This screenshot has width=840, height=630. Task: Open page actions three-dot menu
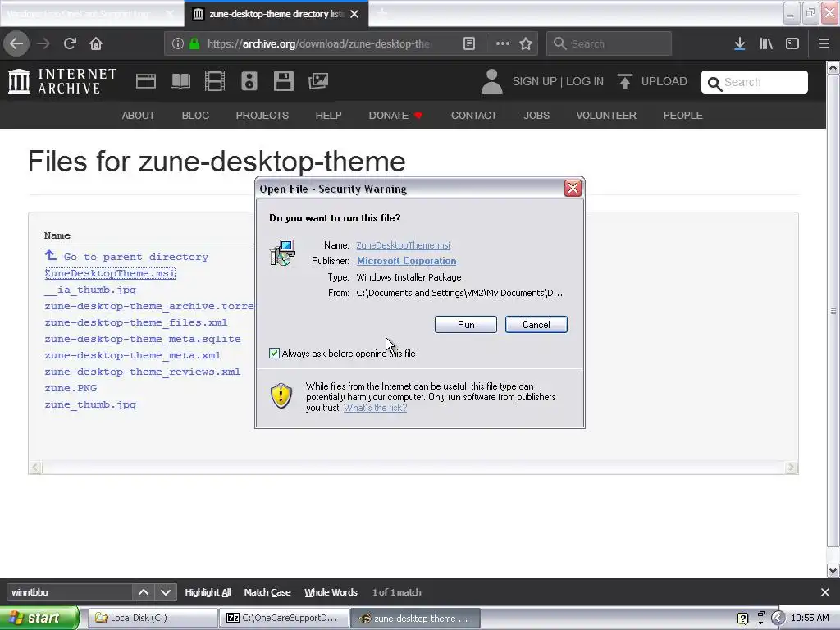point(503,44)
